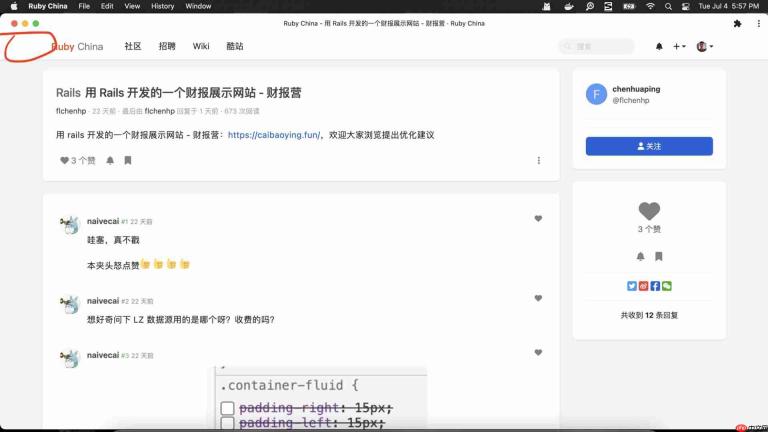The width and height of the screenshot is (768, 432).
Task: Open the File menu
Action: 84,6
